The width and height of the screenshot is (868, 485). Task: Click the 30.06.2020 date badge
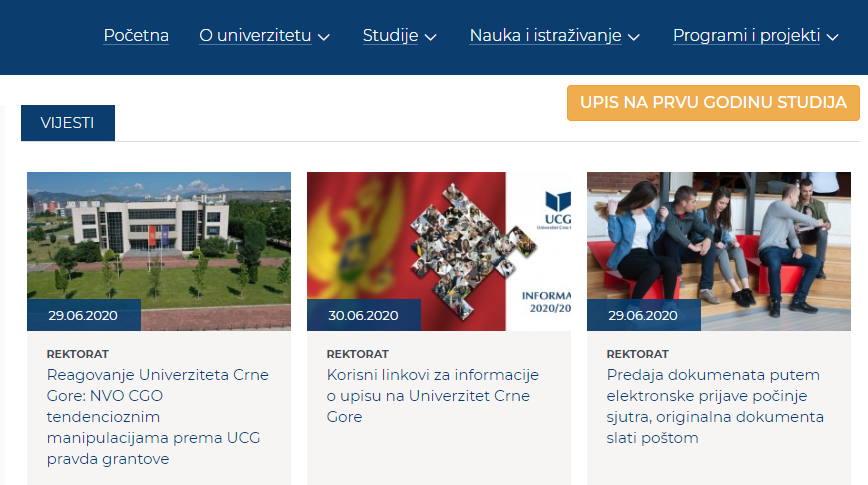click(364, 315)
